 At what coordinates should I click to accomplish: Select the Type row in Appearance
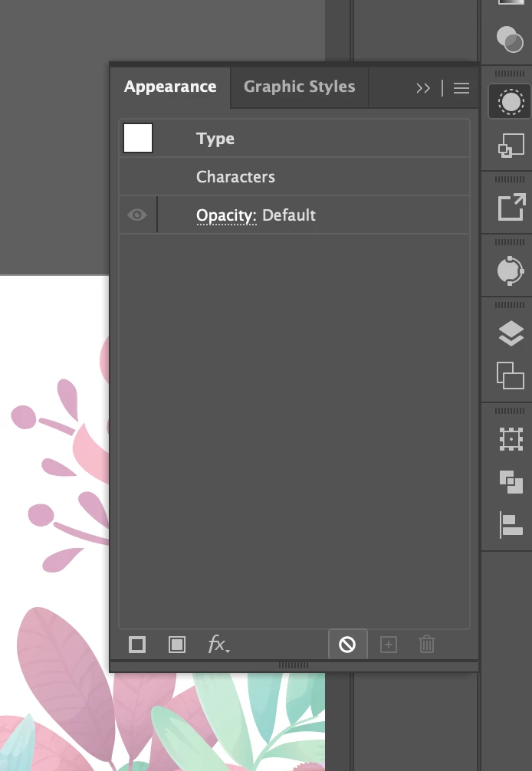point(294,139)
